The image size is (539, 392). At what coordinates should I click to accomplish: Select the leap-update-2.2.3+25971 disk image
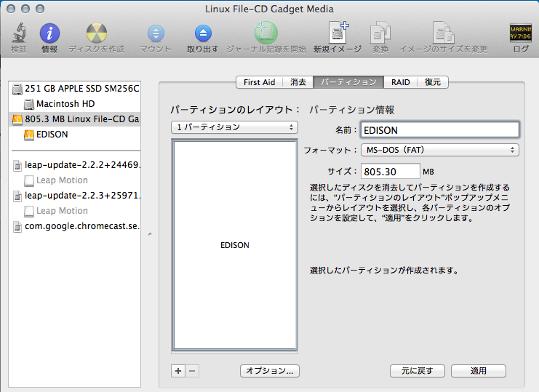coord(75,196)
